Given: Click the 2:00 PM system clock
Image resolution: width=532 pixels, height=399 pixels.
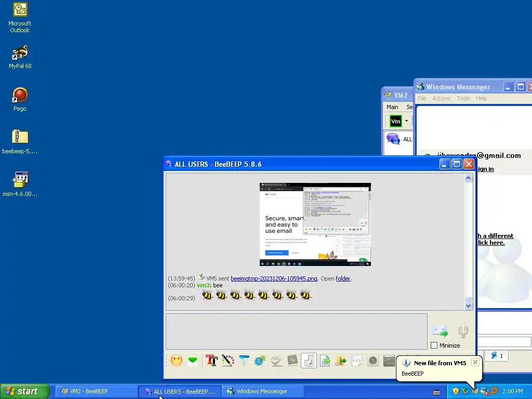Looking at the screenshot, I should point(512,392).
